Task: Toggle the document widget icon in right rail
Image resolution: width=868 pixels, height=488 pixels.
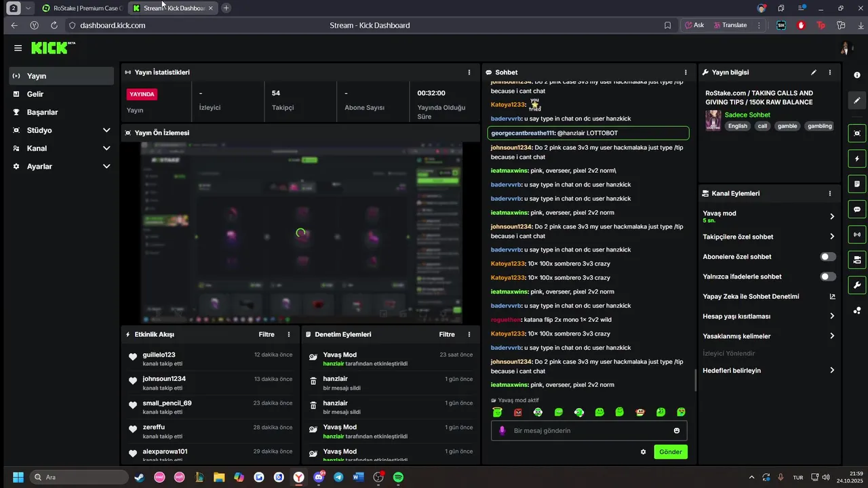Action: coord(857,184)
